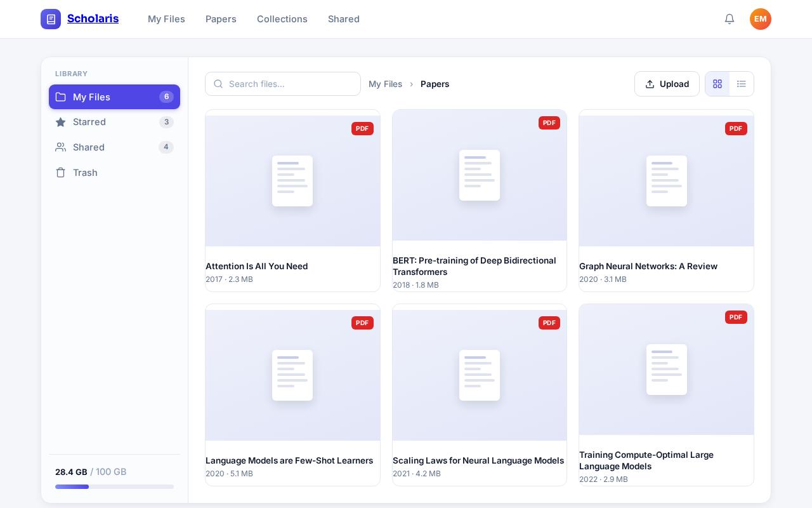This screenshot has height=508, width=812.
Task: Open Language Models are Few-Shot Learners title
Action: [289, 460]
